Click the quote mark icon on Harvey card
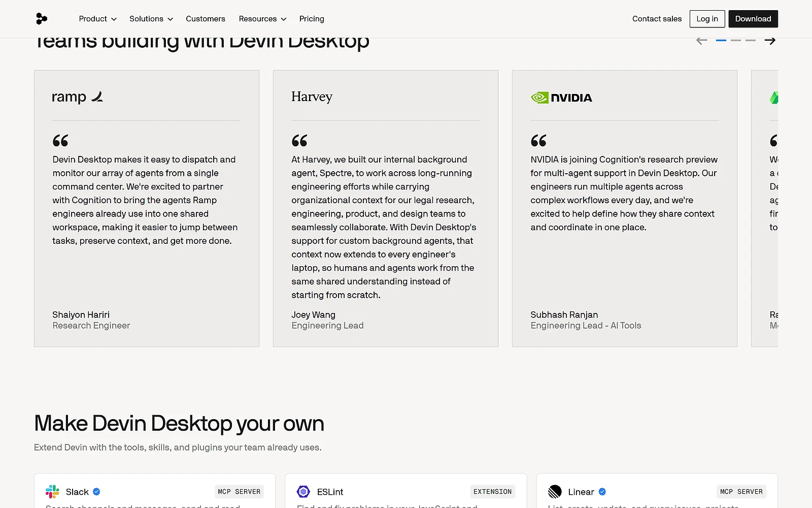 (x=299, y=140)
